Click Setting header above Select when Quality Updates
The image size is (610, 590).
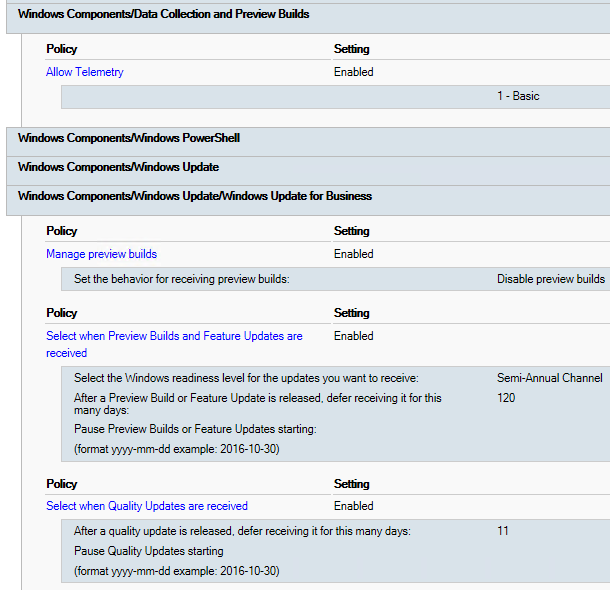pos(352,484)
